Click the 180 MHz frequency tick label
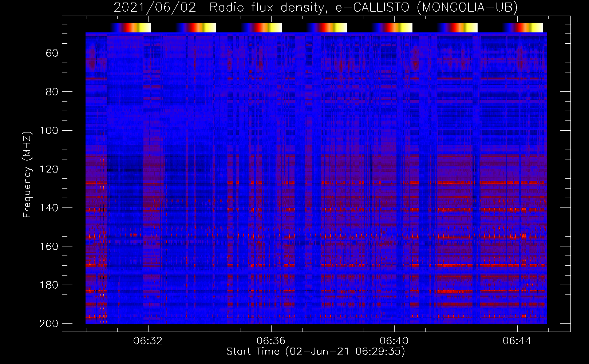The height and width of the screenshot is (364, 589). point(49,285)
